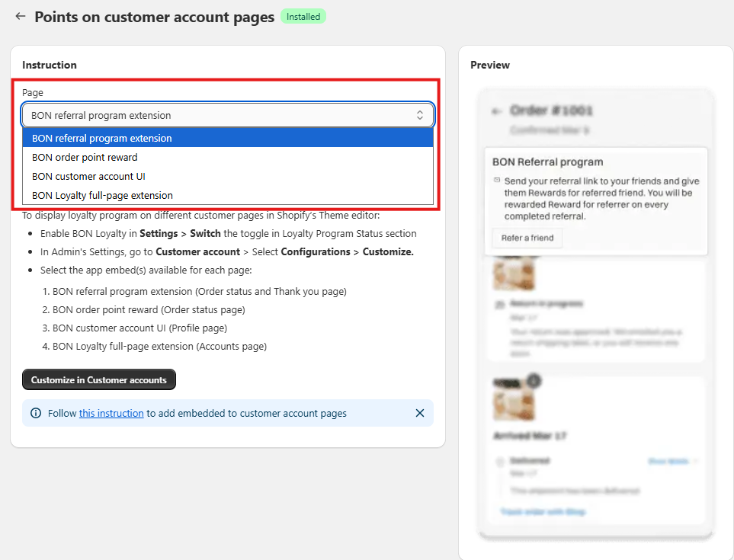
Task: Click the info icon in the instruction banner
Action: click(36, 413)
